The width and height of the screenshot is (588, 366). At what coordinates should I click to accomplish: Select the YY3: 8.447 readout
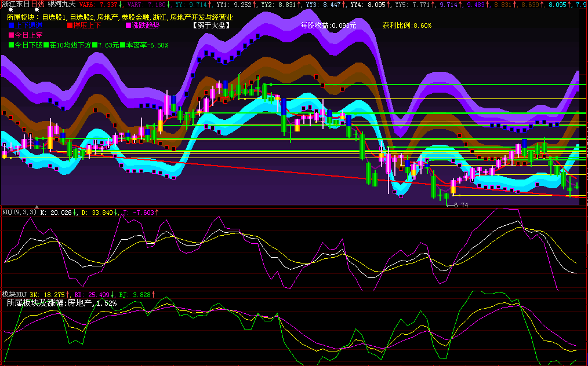tap(323, 5)
